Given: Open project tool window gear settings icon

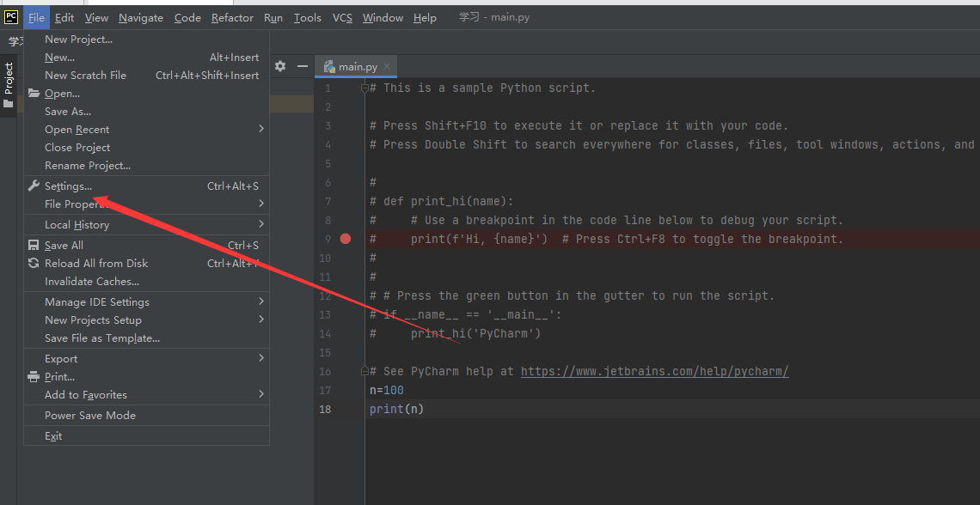Looking at the screenshot, I should (x=280, y=66).
